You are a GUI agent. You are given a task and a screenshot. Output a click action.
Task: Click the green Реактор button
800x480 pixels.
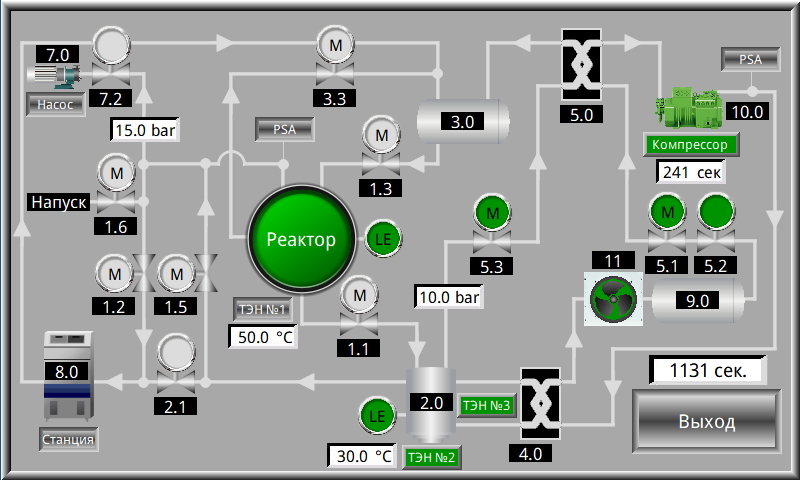pyautogui.click(x=301, y=240)
